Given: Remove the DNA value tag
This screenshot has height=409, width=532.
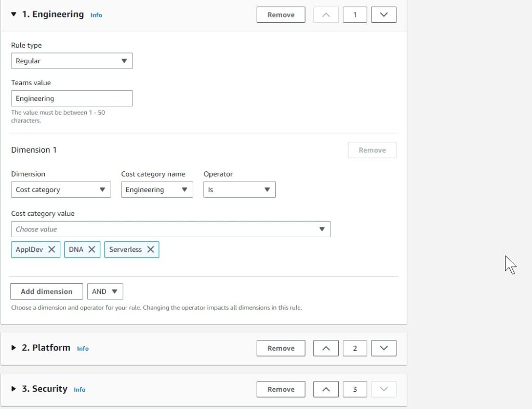Looking at the screenshot, I should coord(91,250).
